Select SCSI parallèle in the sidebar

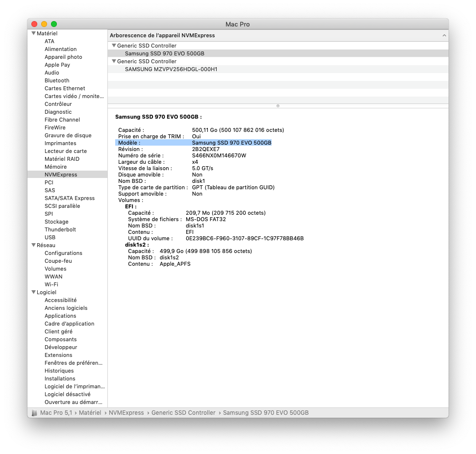click(x=62, y=206)
